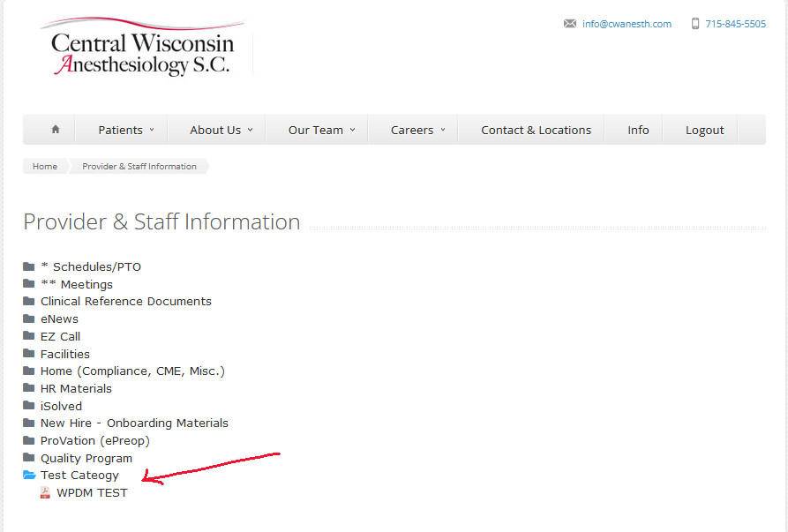Click the 715-845-5505 phone link
The width and height of the screenshot is (788, 532).
click(x=736, y=24)
